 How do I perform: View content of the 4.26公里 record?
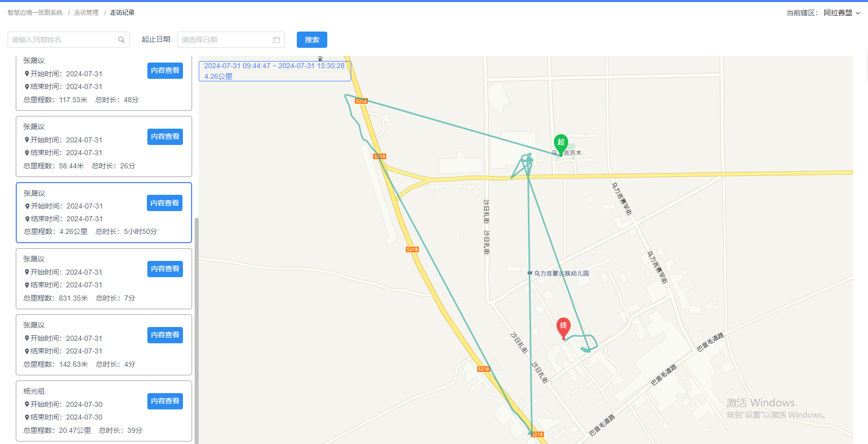[165, 203]
